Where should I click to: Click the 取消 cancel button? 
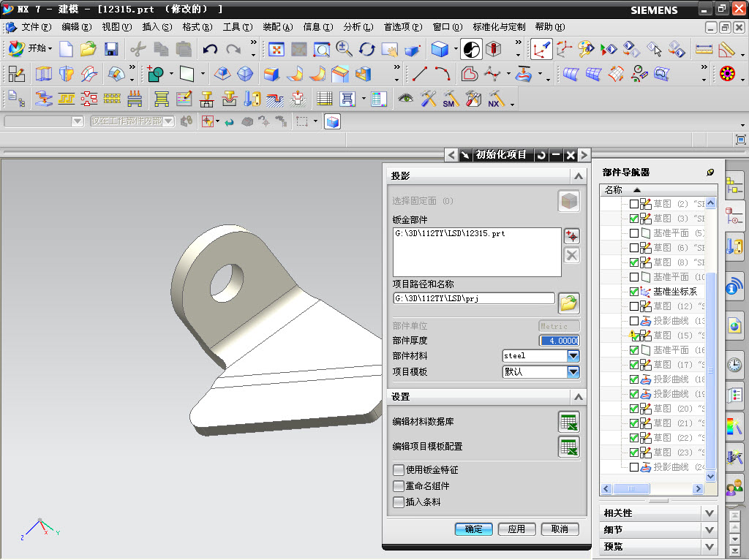(560, 529)
